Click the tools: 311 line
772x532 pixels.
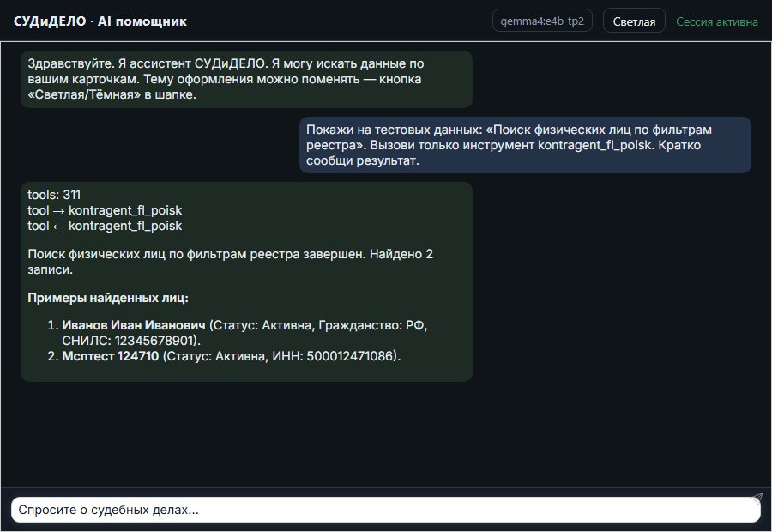(x=54, y=195)
